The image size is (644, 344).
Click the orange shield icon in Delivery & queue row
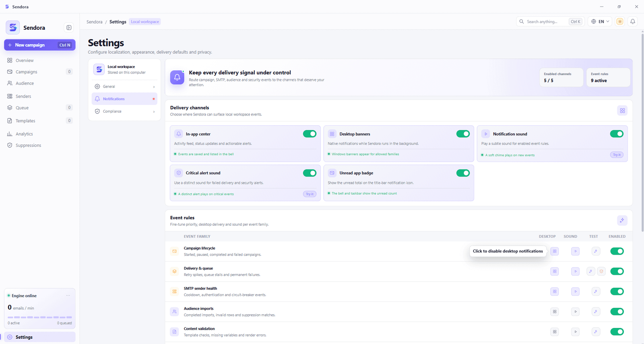[x=601, y=271]
